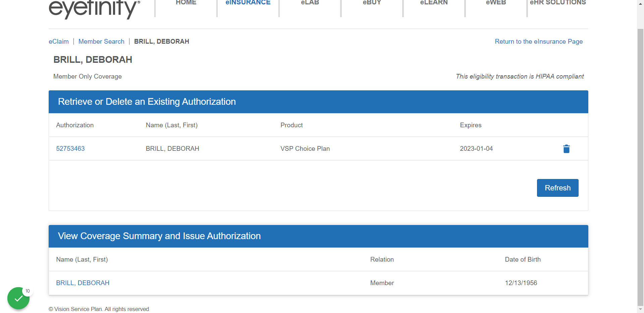
Task: Select the VSP Choice Plan product cell
Action: (305, 148)
